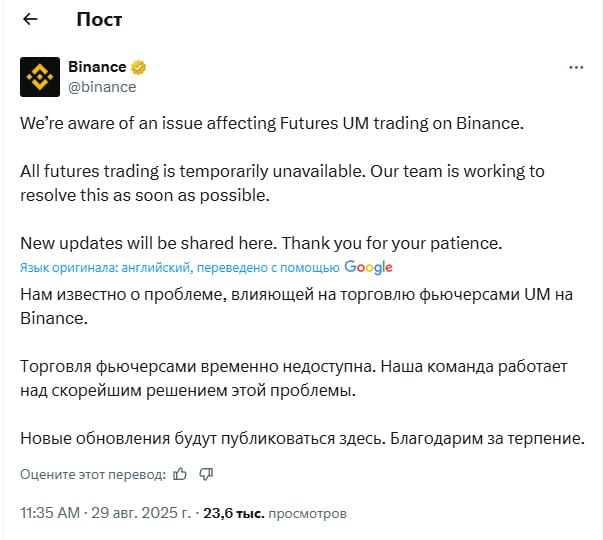Click the "Пост" header title
This screenshot has height=540, width=603.
(x=99, y=20)
